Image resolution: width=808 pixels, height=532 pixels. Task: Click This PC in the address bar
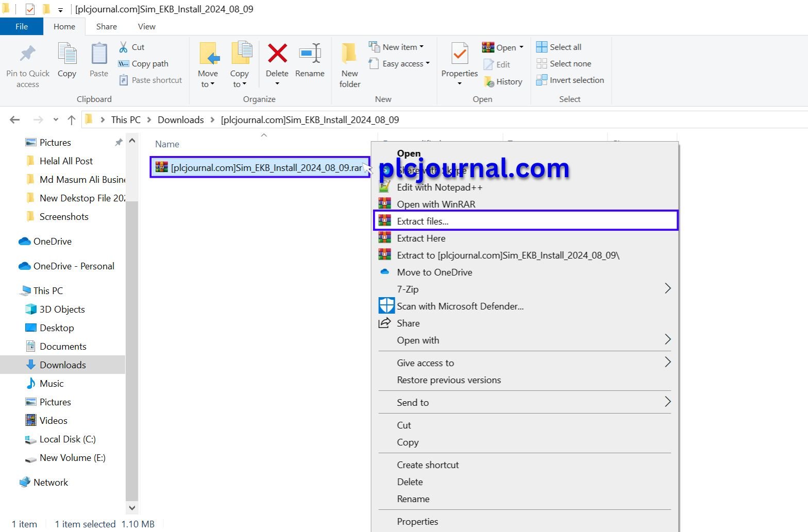click(x=126, y=120)
